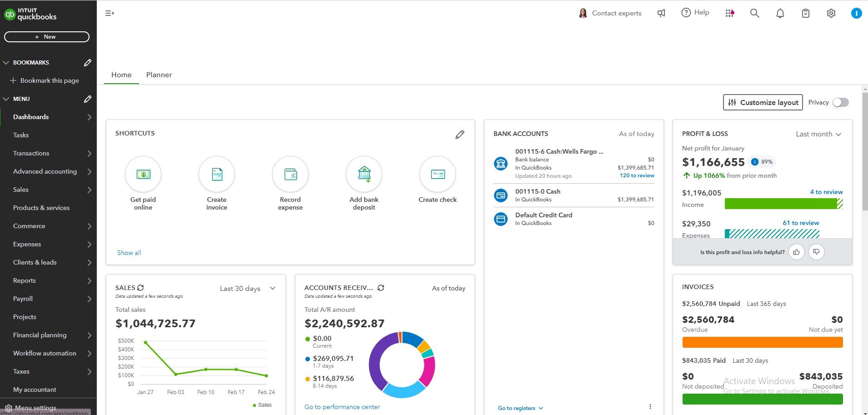Click the search magnifier icon
The height and width of the screenshot is (415, 868).
click(754, 14)
